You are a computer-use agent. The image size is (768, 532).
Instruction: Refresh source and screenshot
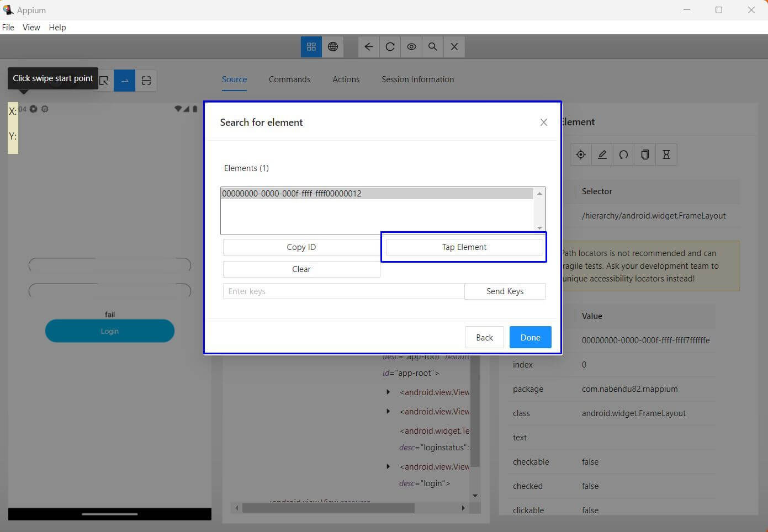coord(390,47)
